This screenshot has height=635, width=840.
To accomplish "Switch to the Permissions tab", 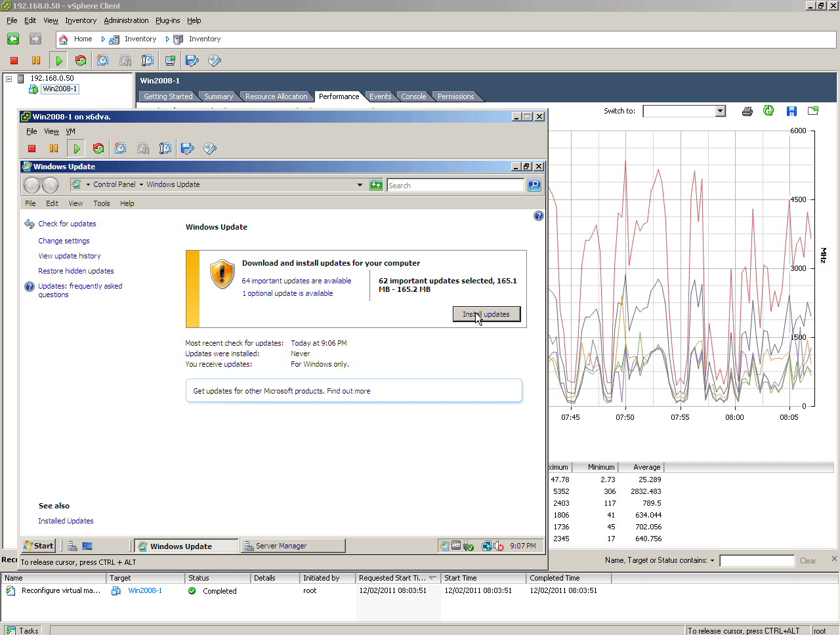I will [x=455, y=96].
